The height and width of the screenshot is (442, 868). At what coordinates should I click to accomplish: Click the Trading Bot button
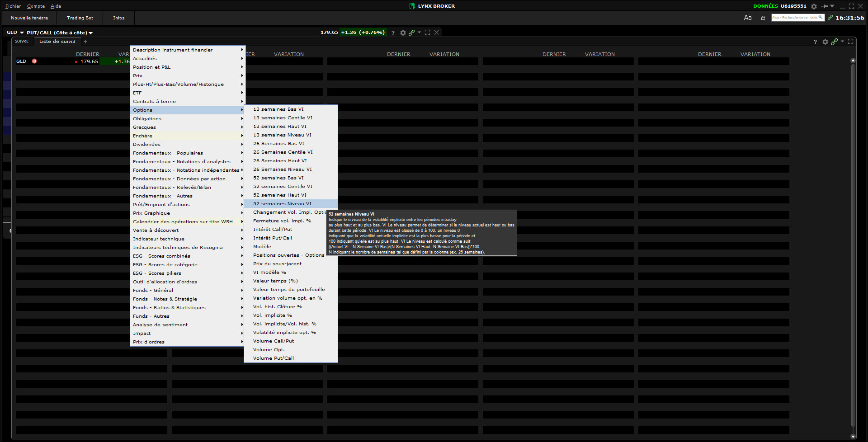80,18
